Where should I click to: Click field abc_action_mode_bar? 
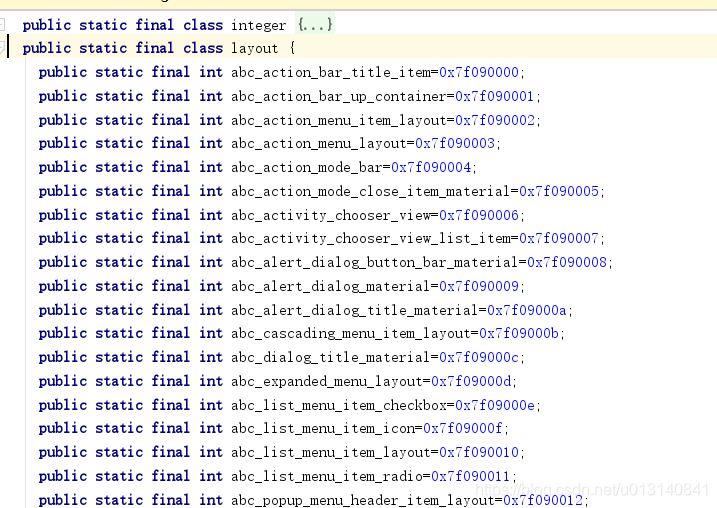tap(307, 167)
